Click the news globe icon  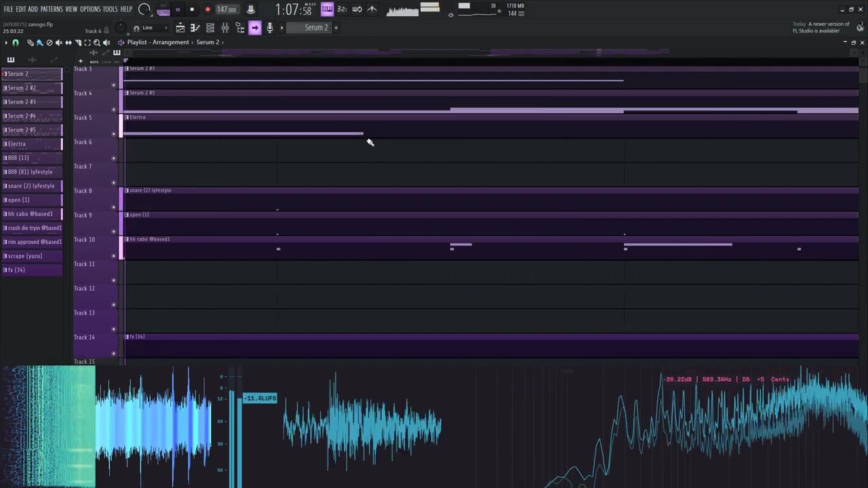click(860, 28)
